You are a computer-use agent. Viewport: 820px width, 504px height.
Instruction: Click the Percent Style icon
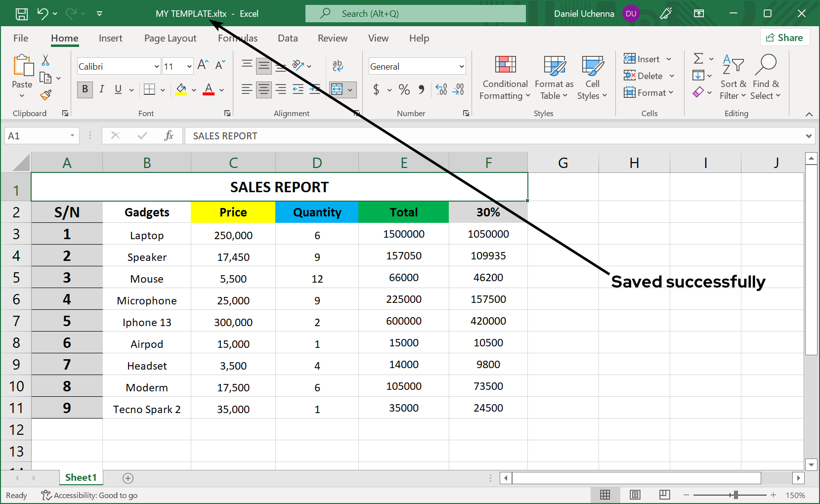pos(404,89)
